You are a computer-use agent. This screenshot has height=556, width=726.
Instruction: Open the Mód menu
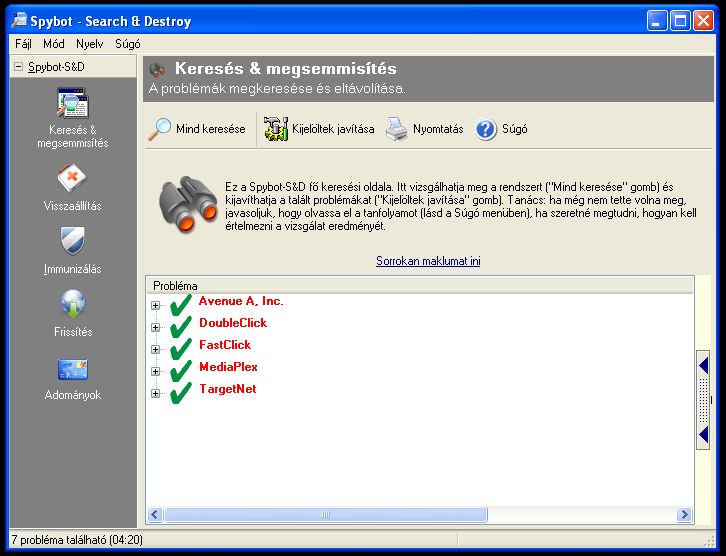click(54, 44)
